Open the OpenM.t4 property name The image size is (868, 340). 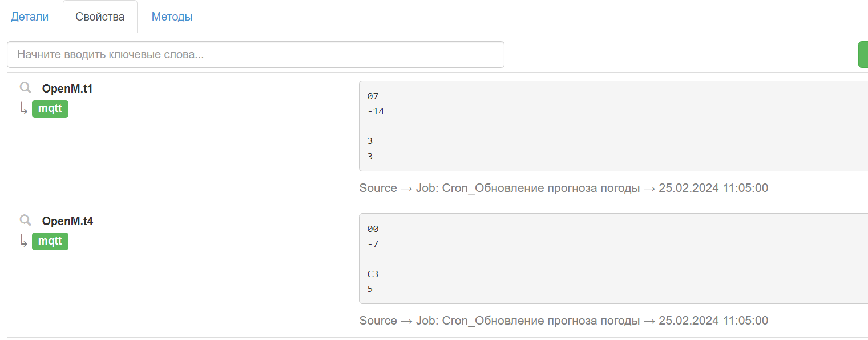[x=67, y=222]
